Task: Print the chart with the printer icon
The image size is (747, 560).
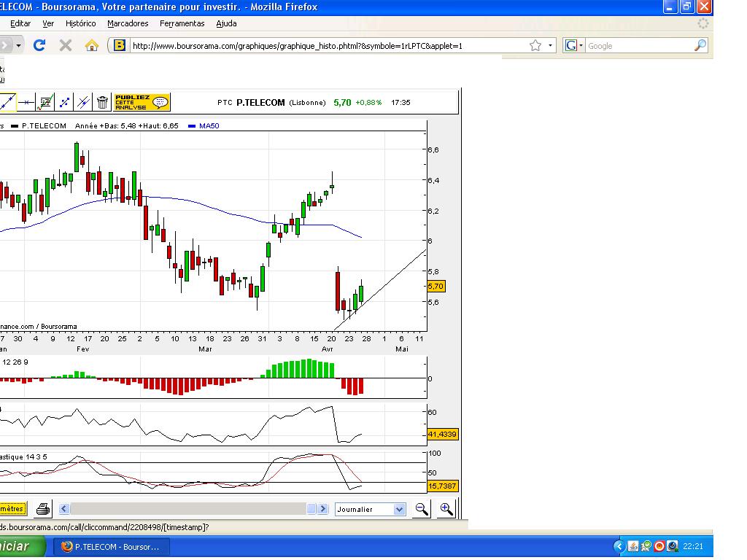Action: point(43,508)
